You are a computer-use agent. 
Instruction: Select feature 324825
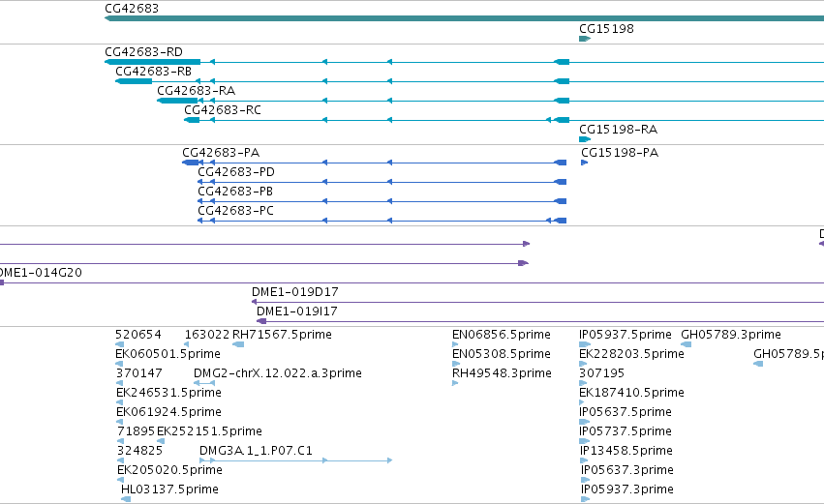[x=139, y=452]
